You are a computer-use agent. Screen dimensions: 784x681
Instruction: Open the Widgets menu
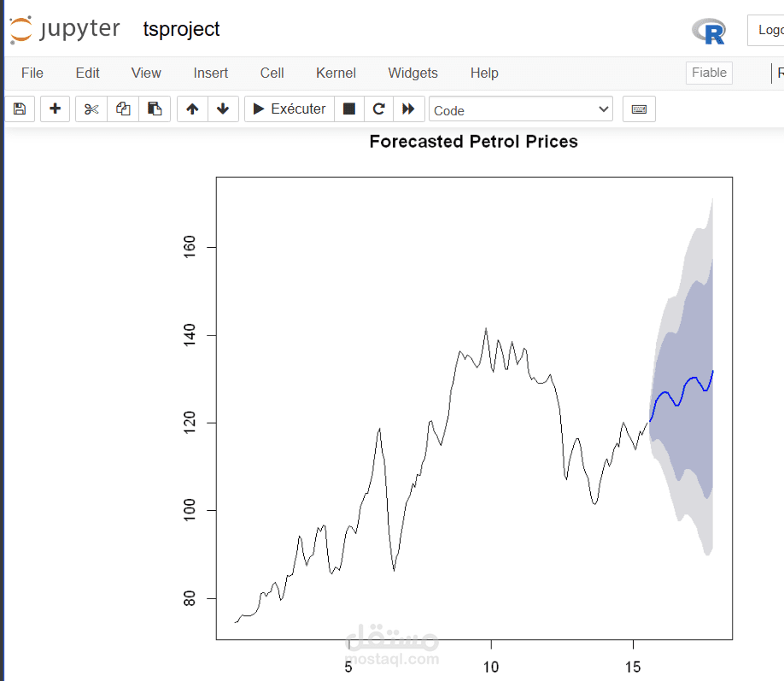tap(412, 73)
